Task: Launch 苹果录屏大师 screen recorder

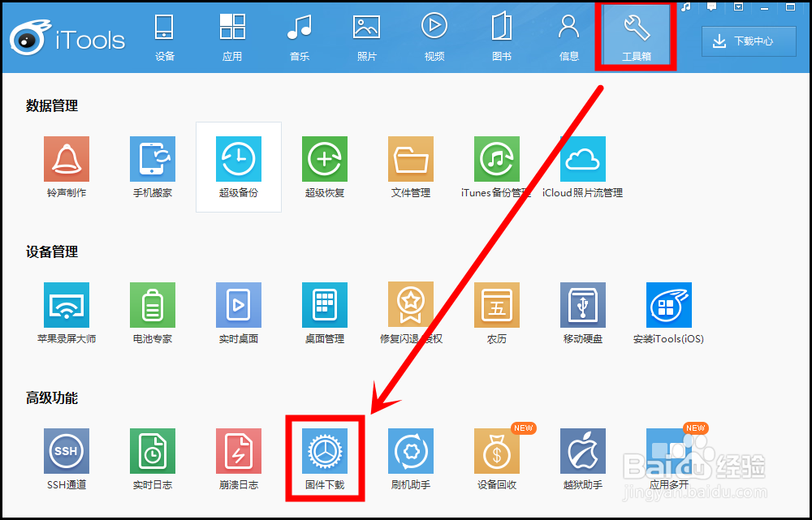Action: (67, 305)
